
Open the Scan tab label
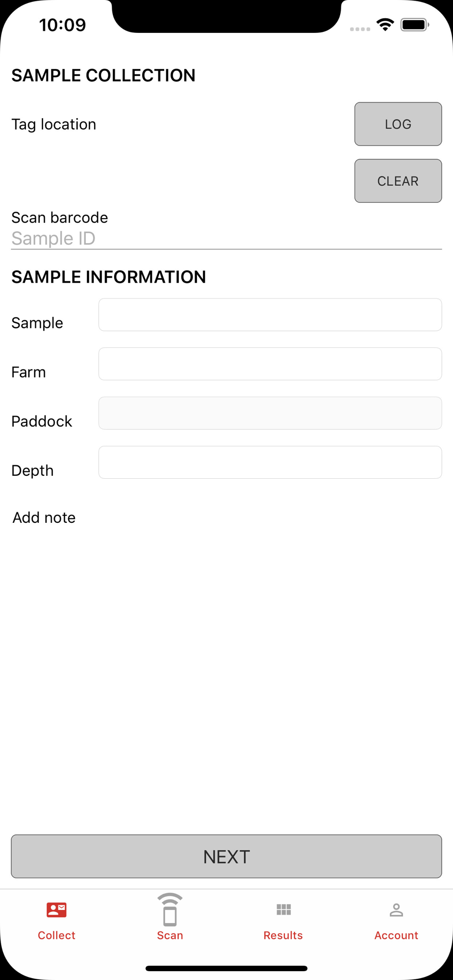click(x=170, y=935)
